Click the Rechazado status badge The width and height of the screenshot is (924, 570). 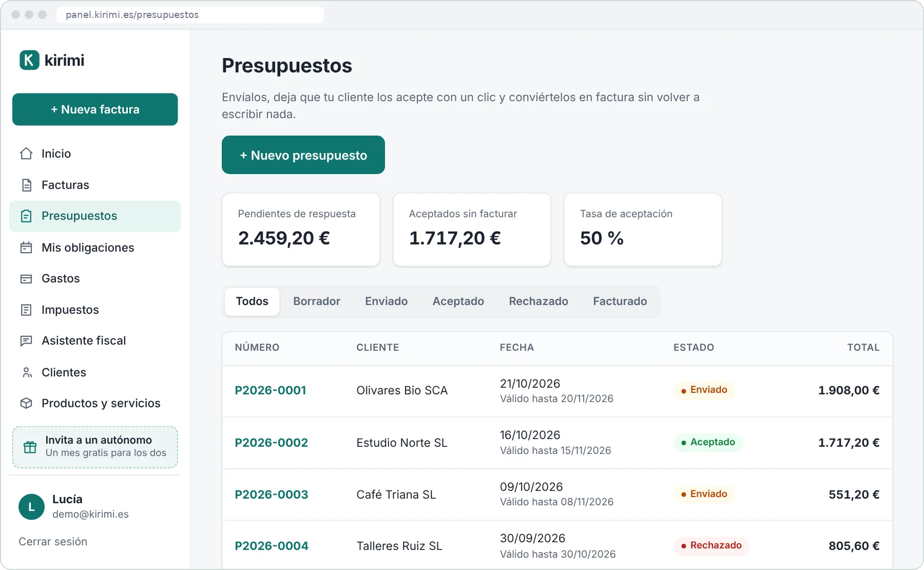pyautogui.click(x=711, y=546)
